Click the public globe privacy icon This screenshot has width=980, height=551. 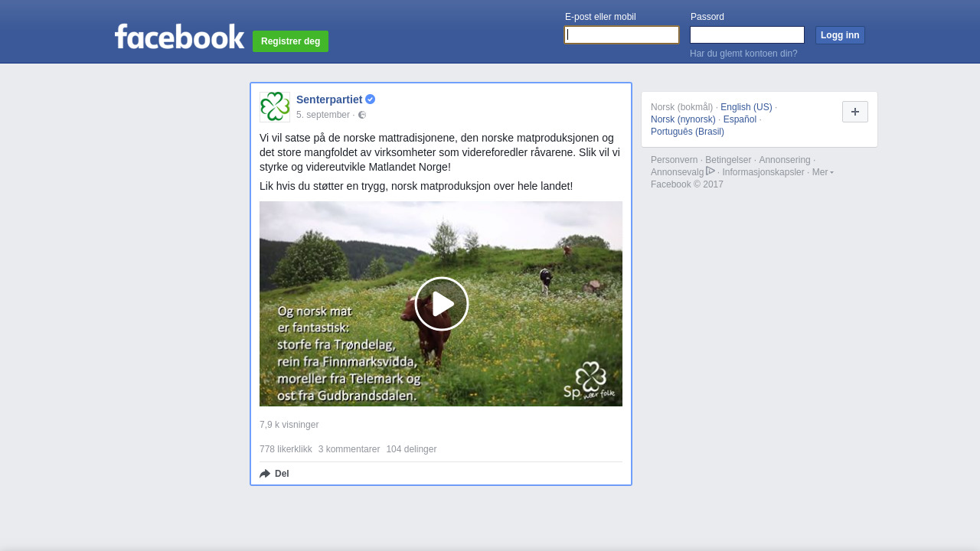(x=362, y=115)
